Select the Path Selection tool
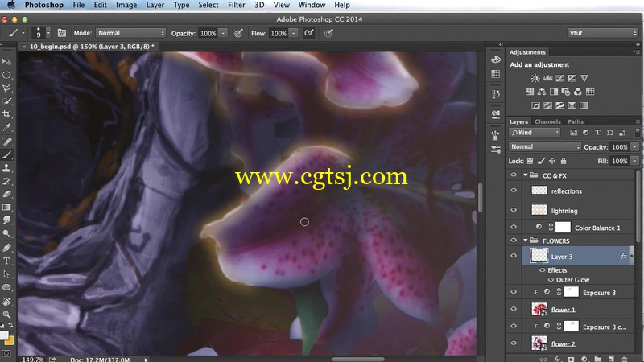The width and height of the screenshot is (644, 362). click(6, 274)
